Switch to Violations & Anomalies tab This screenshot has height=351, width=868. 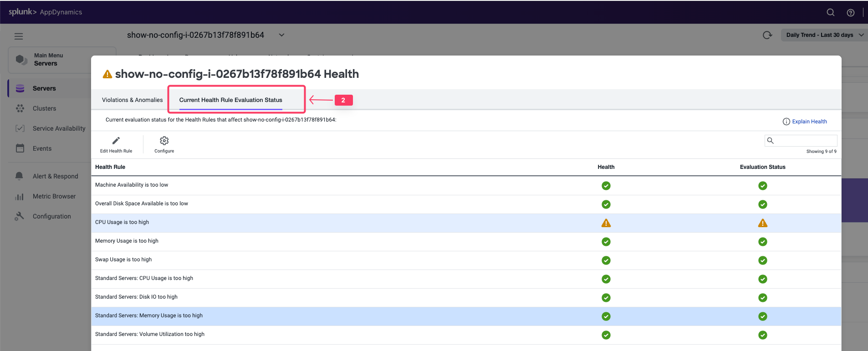click(x=132, y=100)
